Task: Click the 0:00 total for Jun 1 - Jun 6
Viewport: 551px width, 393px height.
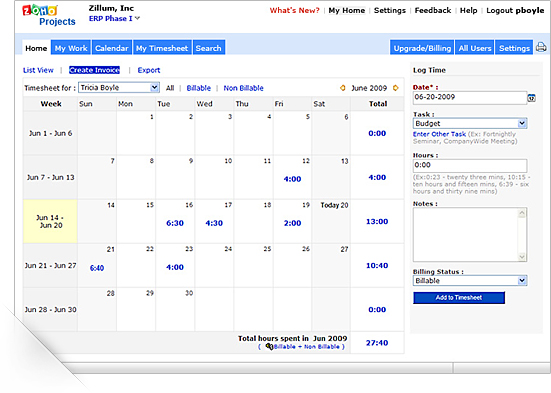Action: pyautogui.click(x=377, y=133)
